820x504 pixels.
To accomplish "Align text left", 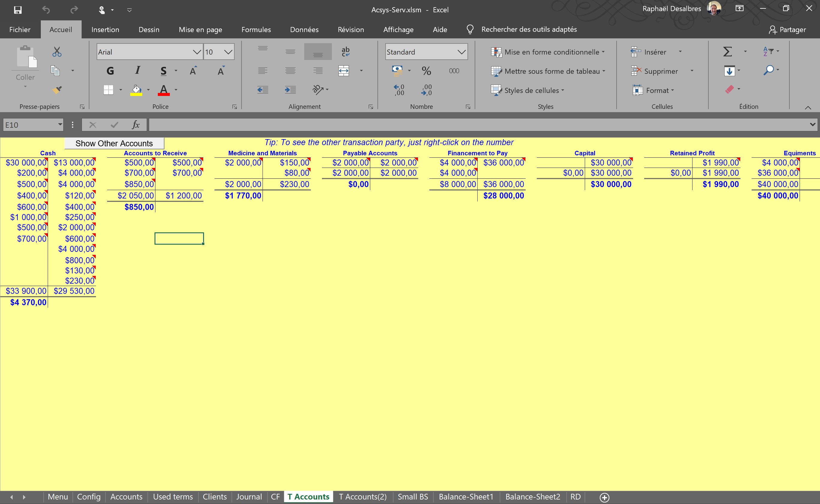I will click(263, 71).
